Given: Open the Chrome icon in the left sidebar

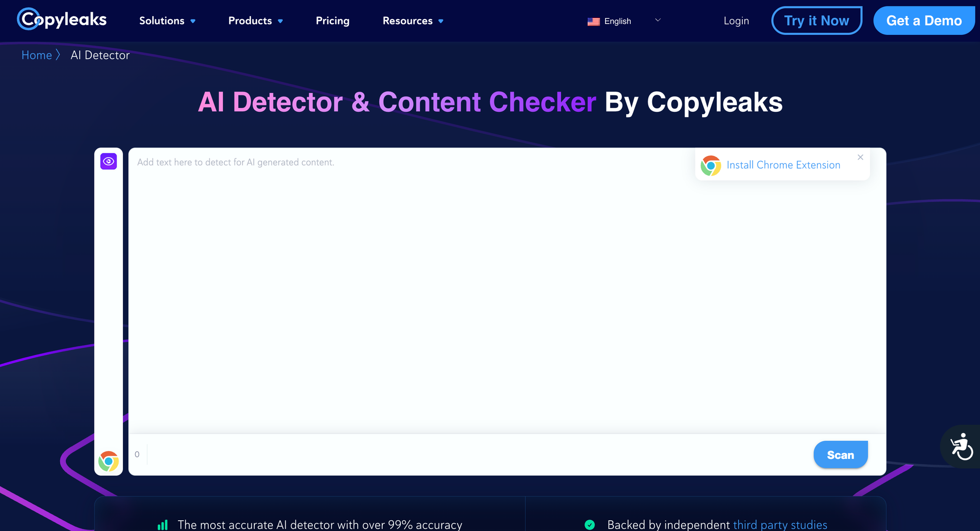Looking at the screenshot, I should point(108,461).
